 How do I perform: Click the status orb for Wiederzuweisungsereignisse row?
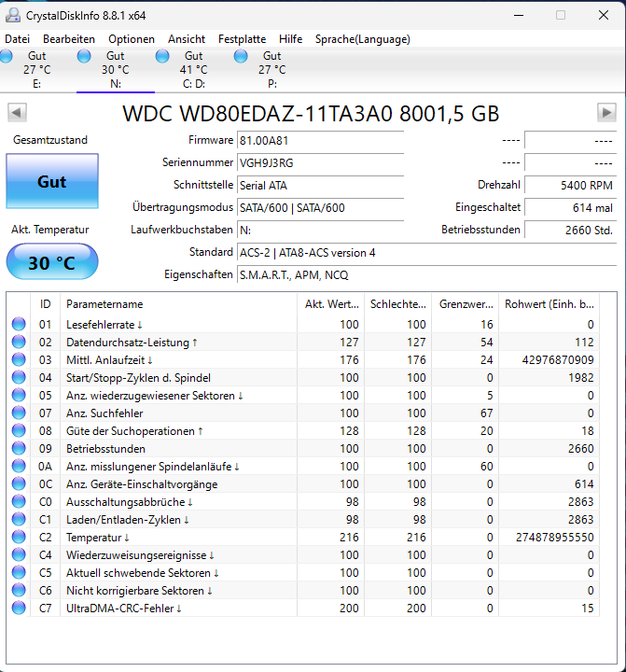(x=19, y=554)
